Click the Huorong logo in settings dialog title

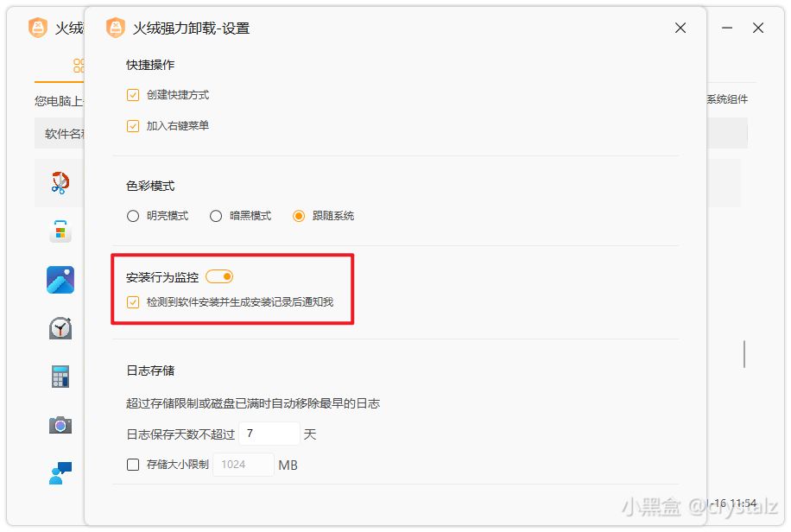tap(116, 28)
